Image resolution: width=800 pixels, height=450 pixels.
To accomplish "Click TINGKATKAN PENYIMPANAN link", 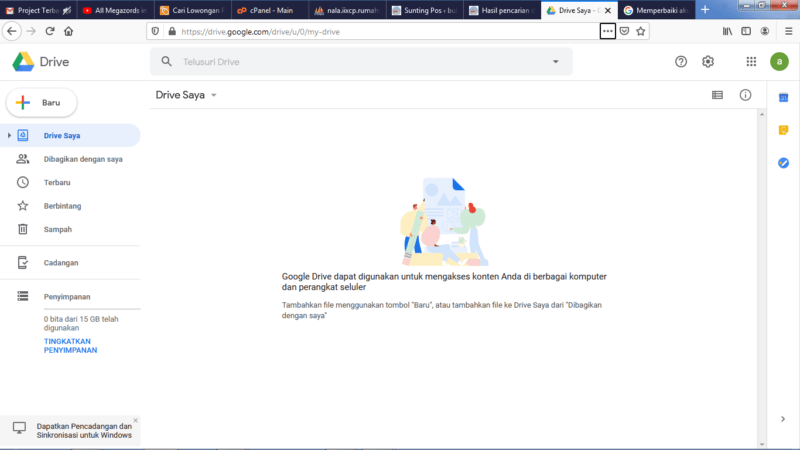I will click(70, 345).
